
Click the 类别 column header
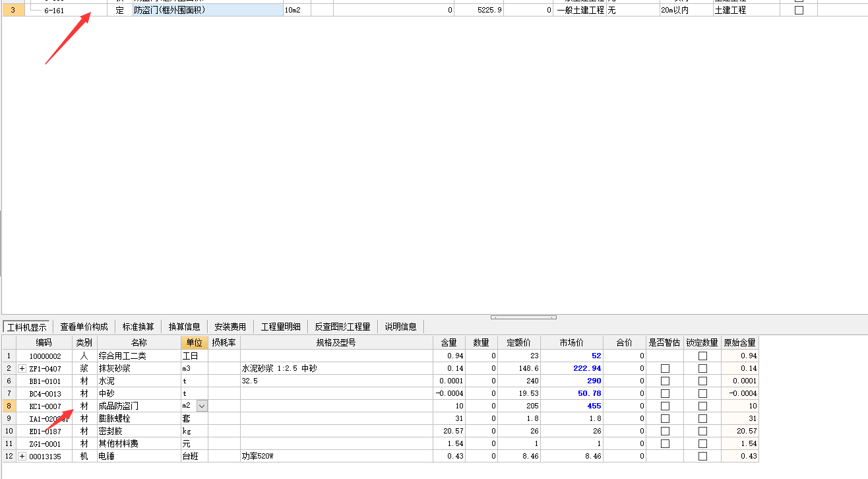[84, 343]
